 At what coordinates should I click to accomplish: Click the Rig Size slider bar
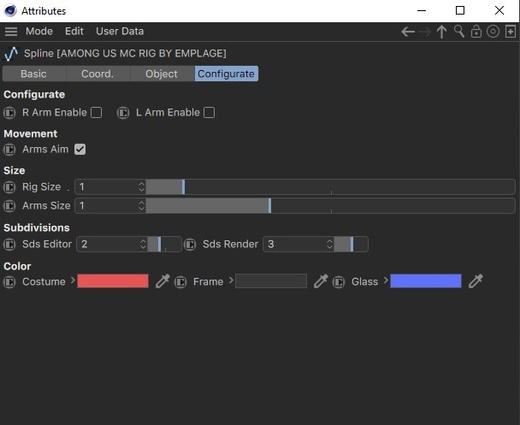pos(331,187)
